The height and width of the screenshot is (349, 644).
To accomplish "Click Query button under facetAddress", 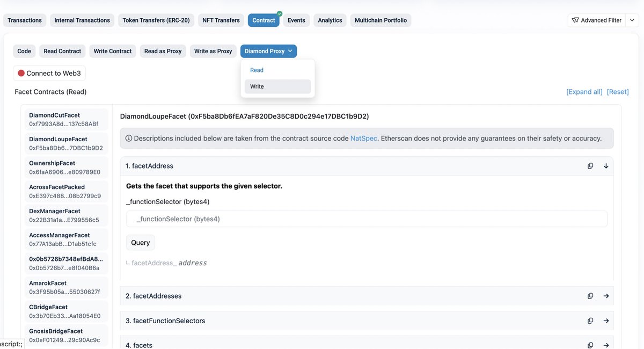I will pos(141,243).
